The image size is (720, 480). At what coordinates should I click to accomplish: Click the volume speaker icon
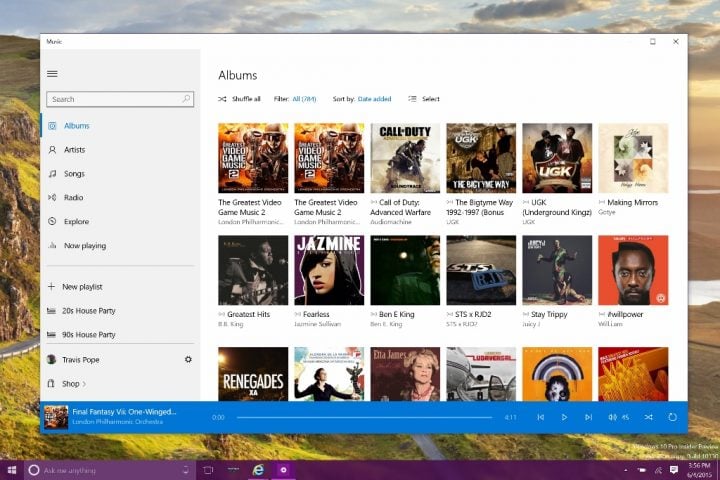pyautogui.click(x=612, y=417)
